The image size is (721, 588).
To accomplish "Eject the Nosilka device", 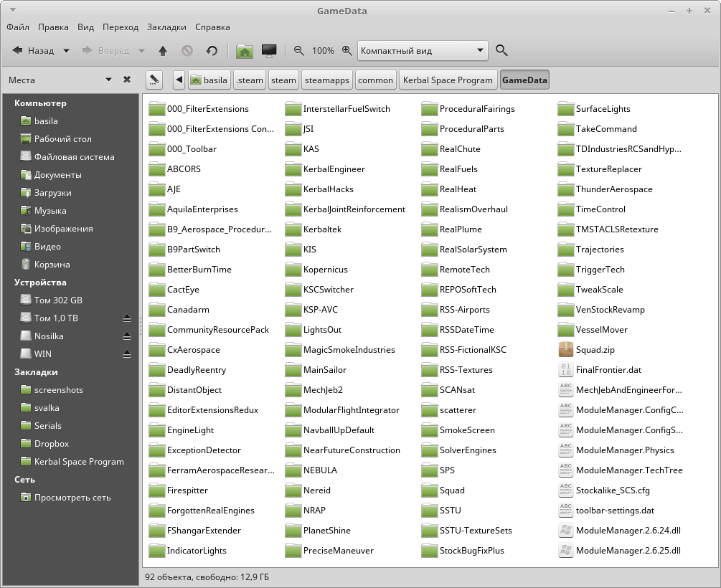I will click(127, 336).
